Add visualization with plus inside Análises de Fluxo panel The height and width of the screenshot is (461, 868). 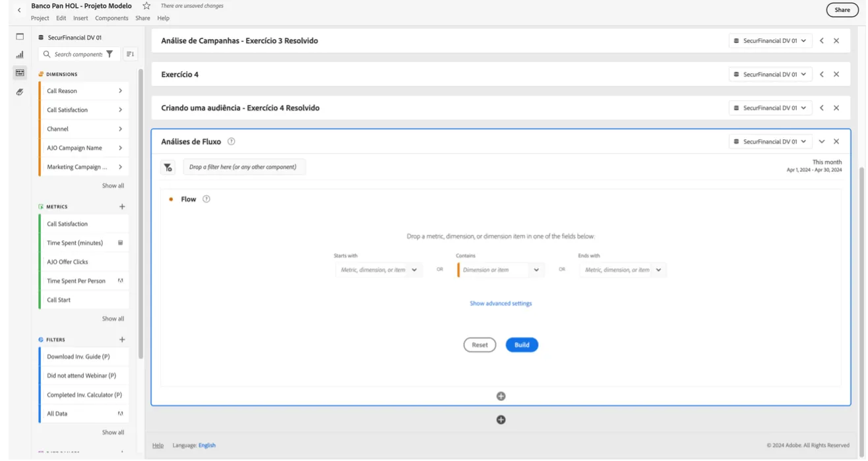pyautogui.click(x=501, y=396)
